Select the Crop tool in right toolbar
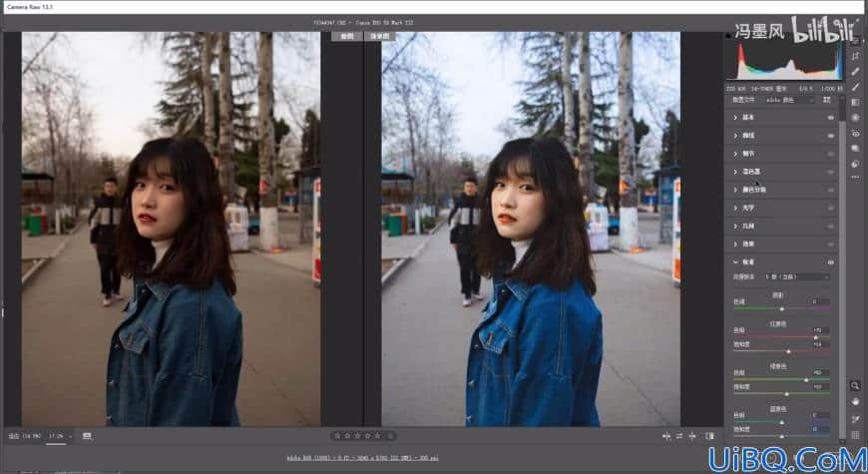This screenshot has height=474, width=868. [855, 56]
